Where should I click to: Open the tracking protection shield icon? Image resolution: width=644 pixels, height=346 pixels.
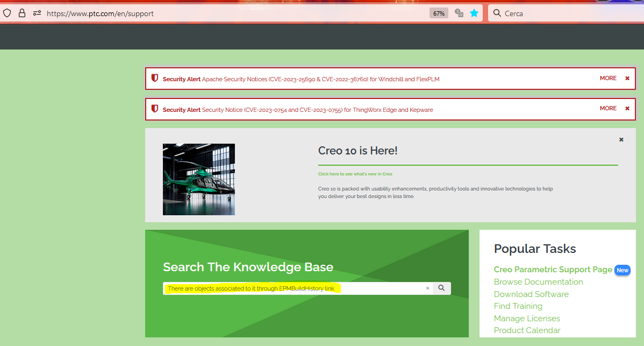coord(6,12)
